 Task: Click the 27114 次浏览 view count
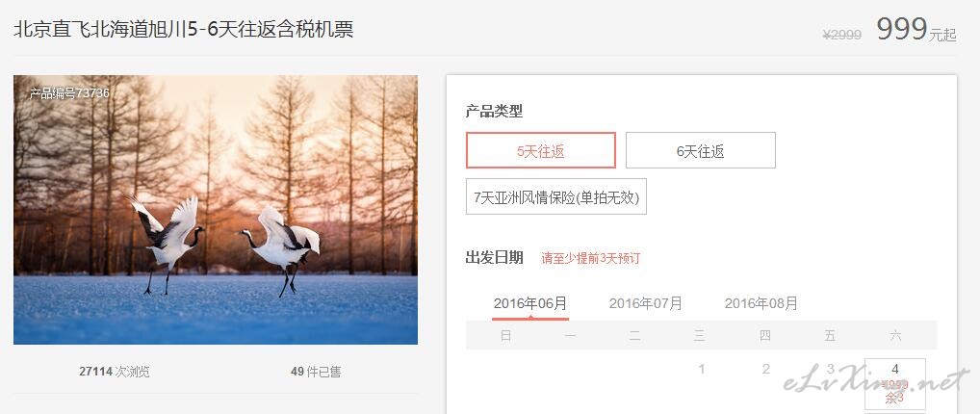[x=115, y=372]
